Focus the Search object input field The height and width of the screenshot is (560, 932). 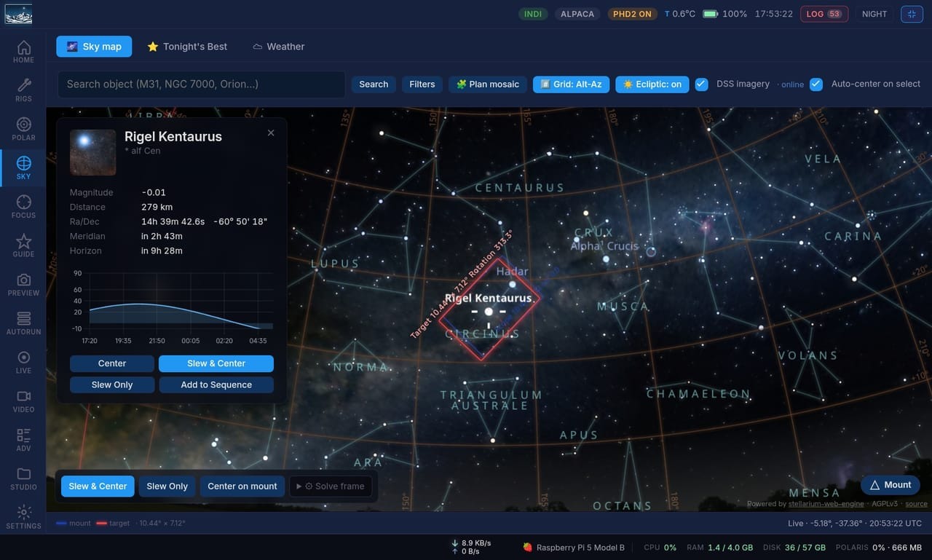tap(202, 84)
